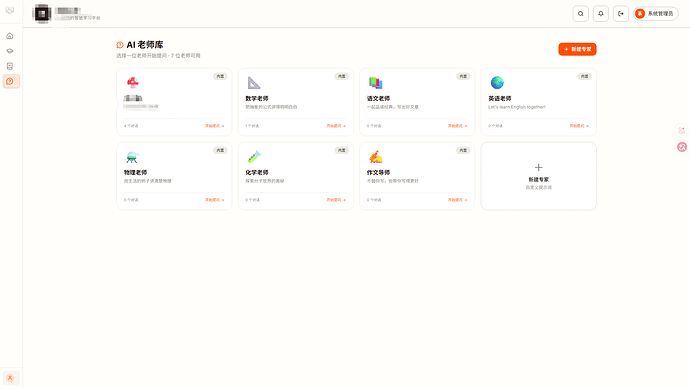
Task: Click the telescope icon of 物理老师
Action: (132, 157)
